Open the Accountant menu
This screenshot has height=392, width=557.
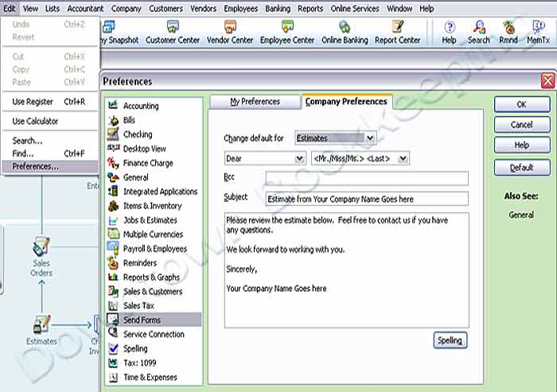(x=85, y=8)
